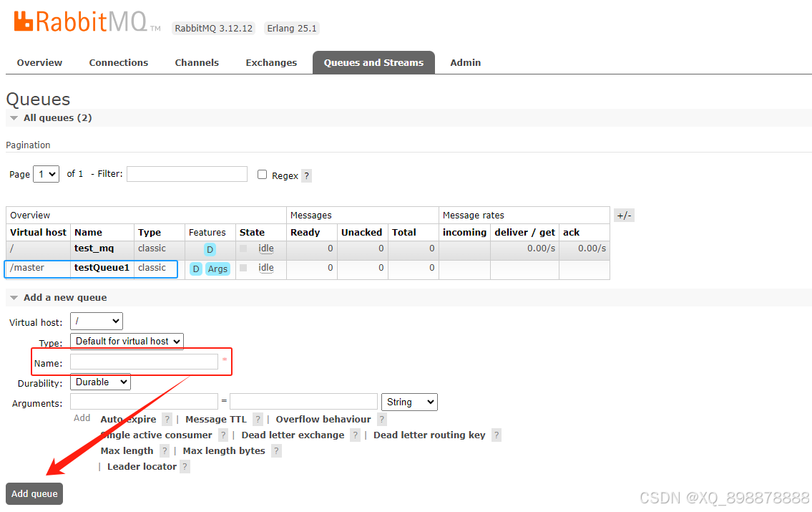812x512 pixels.
Task: Open the testQueue1 queue link
Action: 102,267
